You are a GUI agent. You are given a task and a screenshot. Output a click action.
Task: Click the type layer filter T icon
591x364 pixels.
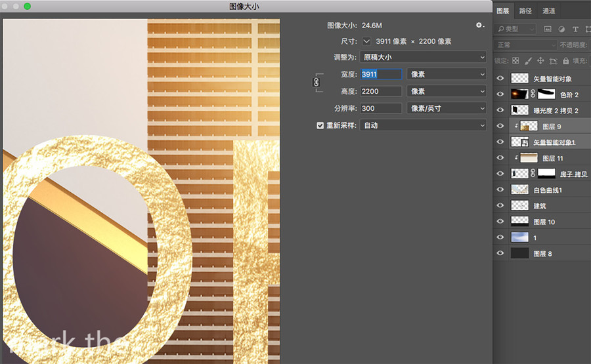pos(575,29)
